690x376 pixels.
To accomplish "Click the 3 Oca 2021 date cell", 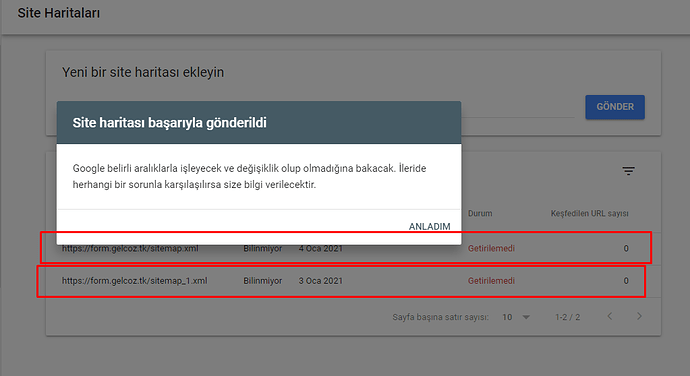I will pyautogui.click(x=321, y=281).
